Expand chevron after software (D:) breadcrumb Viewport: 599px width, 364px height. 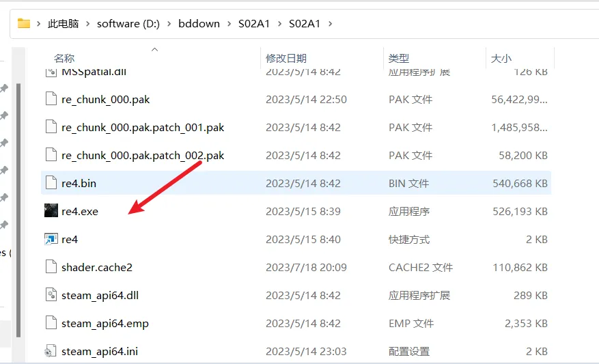(x=169, y=24)
